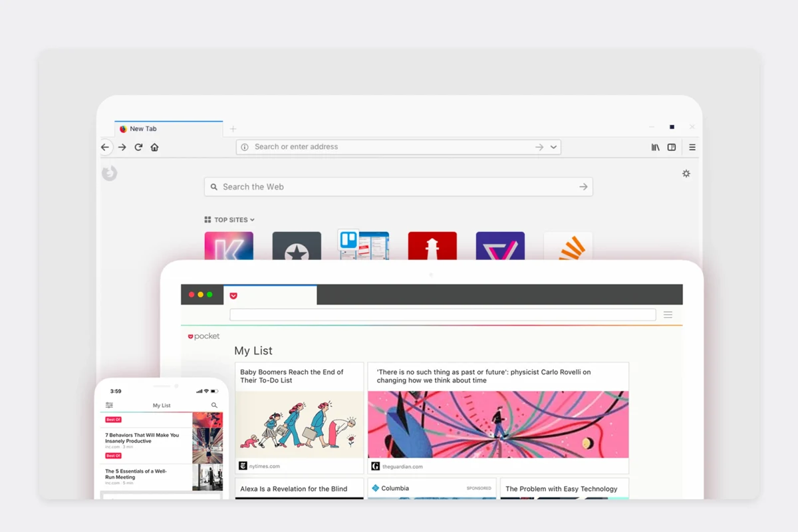Open a new tab with the plus button
Image resolution: width=798 pixels, height=532 pixels.
tap(233, 129)
